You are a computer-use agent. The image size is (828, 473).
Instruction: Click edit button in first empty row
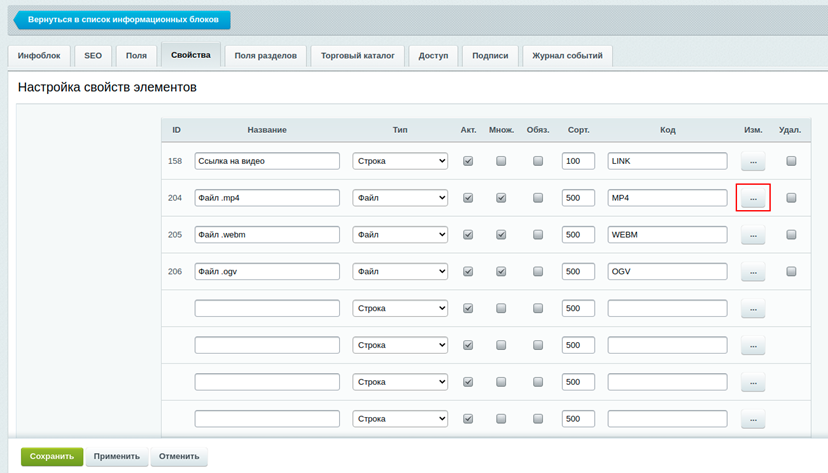click(x=752, y=308)
